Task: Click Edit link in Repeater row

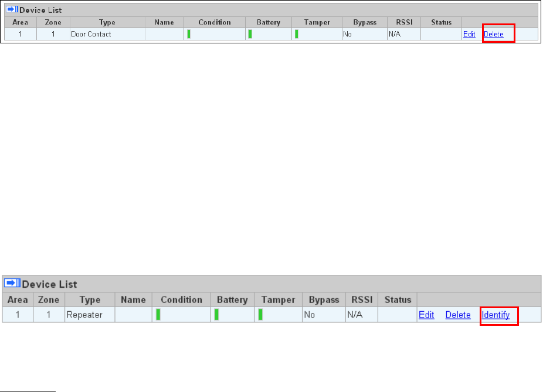Action: tap(426, 315)
